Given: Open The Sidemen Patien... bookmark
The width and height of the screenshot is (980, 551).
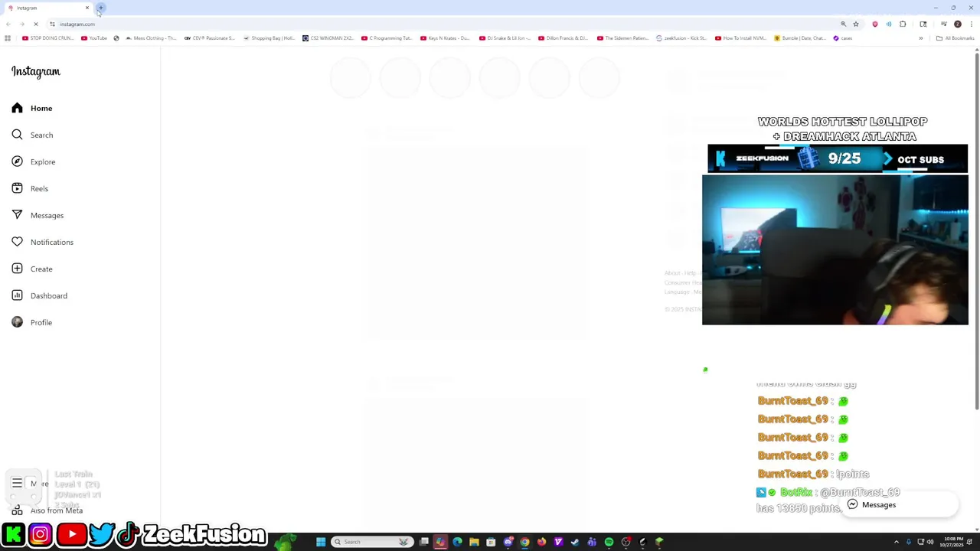Looking at the screenshot, I should (x=623, y=38).
